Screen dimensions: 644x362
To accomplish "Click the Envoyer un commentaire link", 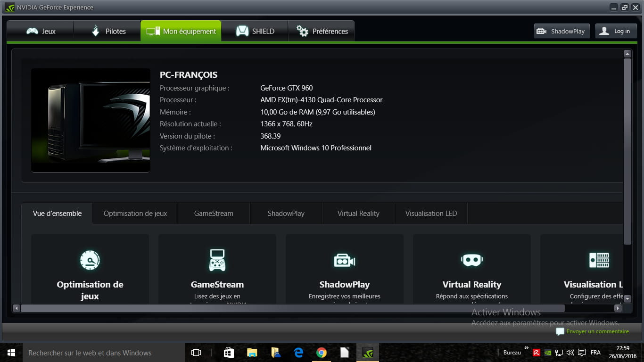I will [597, 331].
